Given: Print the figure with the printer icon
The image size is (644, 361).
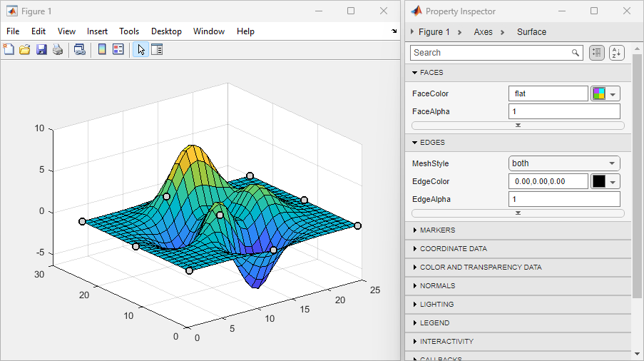Looking at the screenshot, I should [x=57, y=50].
